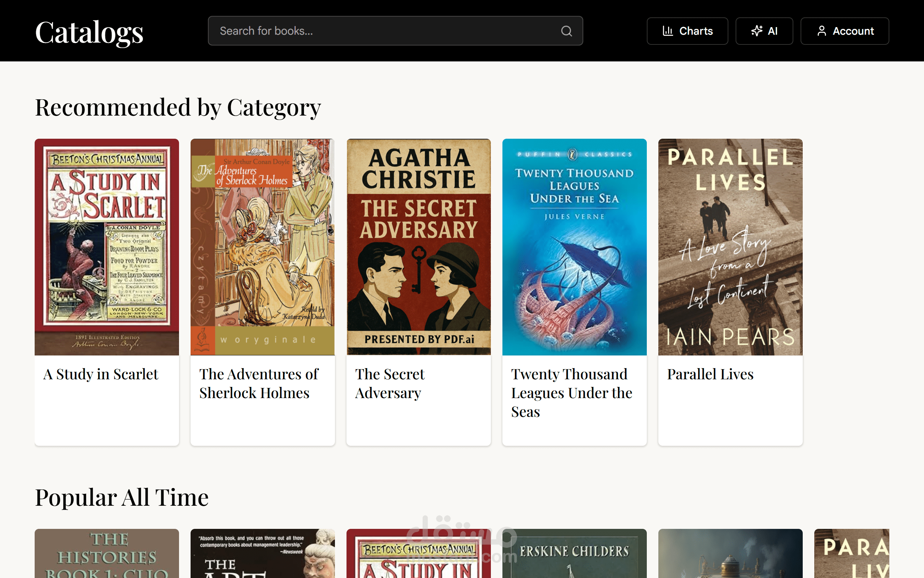This screenshot has width=924, height=578.
Task: Click the search magnifier icon
Action: (x=566, y=31)
